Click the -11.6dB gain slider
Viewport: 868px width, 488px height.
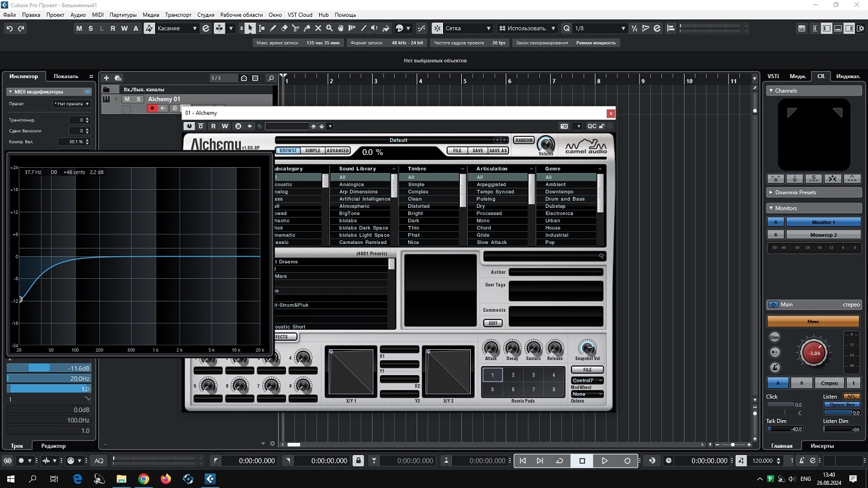[48, 368]
